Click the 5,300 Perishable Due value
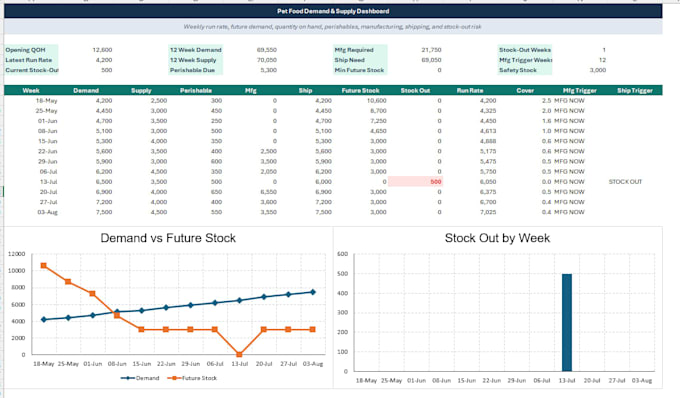The height and width of the screenshot is (398, 680). click(268, 70)
